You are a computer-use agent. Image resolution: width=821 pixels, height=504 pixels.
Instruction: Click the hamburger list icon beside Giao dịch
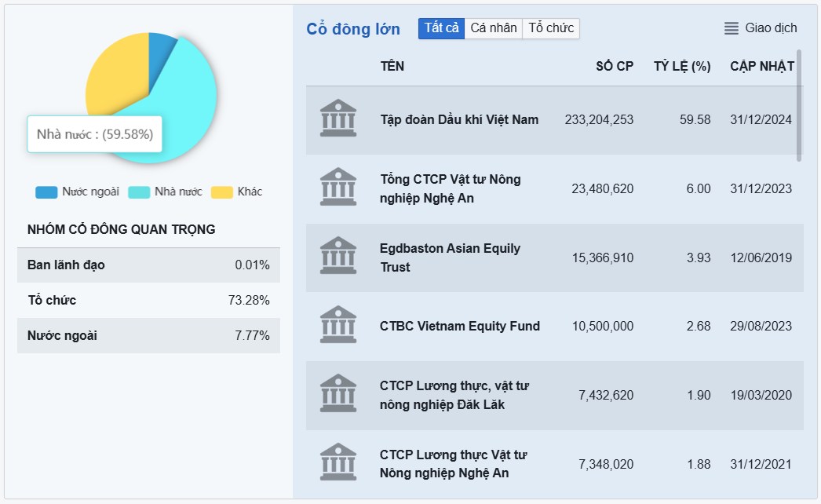point(731,28)
